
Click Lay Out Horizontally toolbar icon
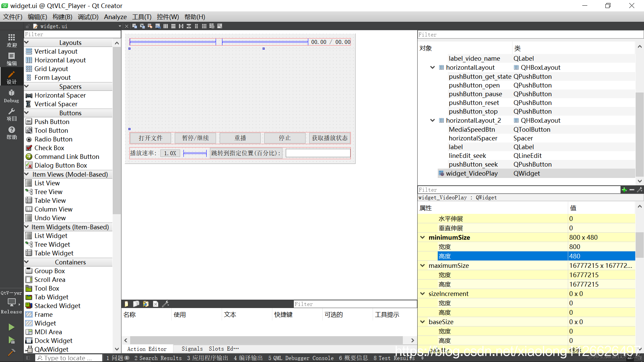click(x=165, y=26)
